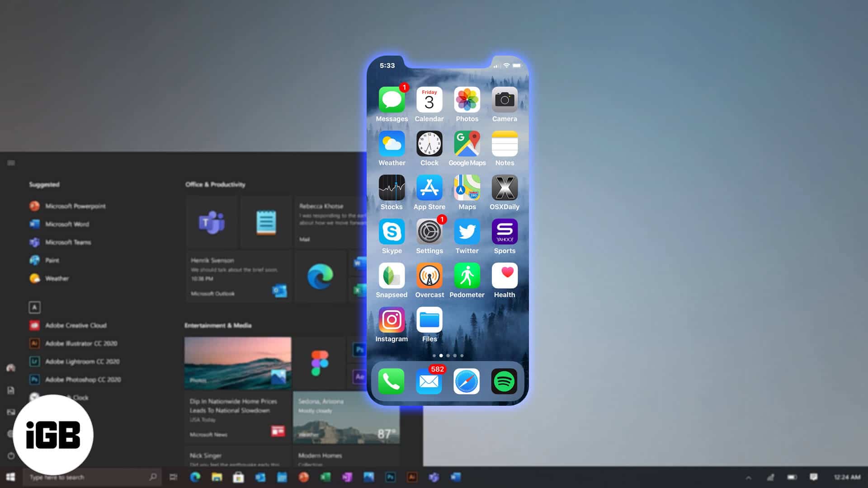Launch Skype on the iPhone

pos(392,232)
